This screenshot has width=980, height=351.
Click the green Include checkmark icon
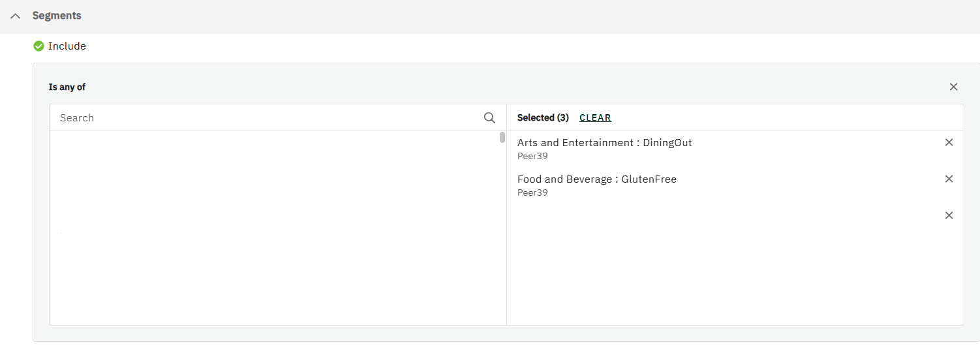[x=38, y=46]
